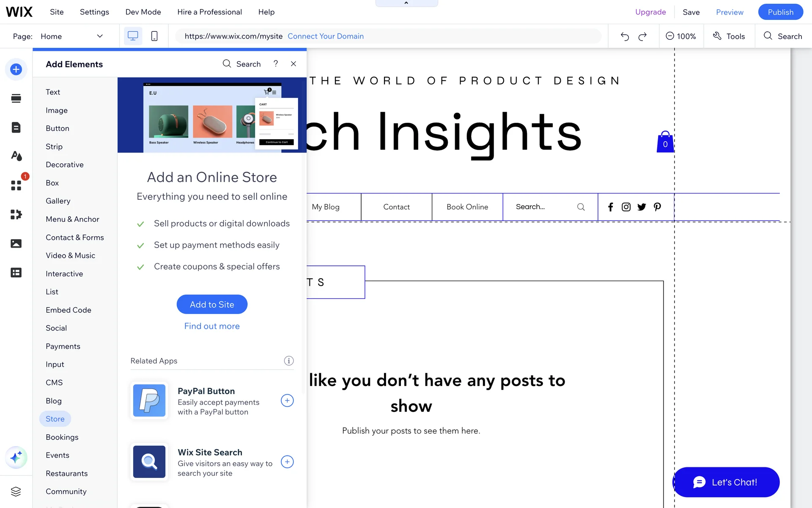The width and height of the screenshot is (812, 508).
Task: Open the Dev Mode menu
Action: click(143, 12)
